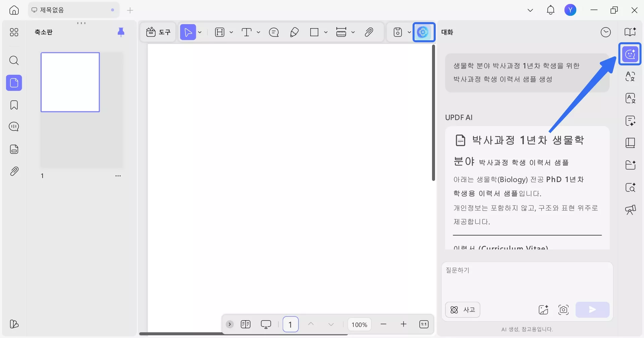Screen dimensions: 644x338
Task: Select the Text tool in toolbar
Action: click(x=247, y=32)
